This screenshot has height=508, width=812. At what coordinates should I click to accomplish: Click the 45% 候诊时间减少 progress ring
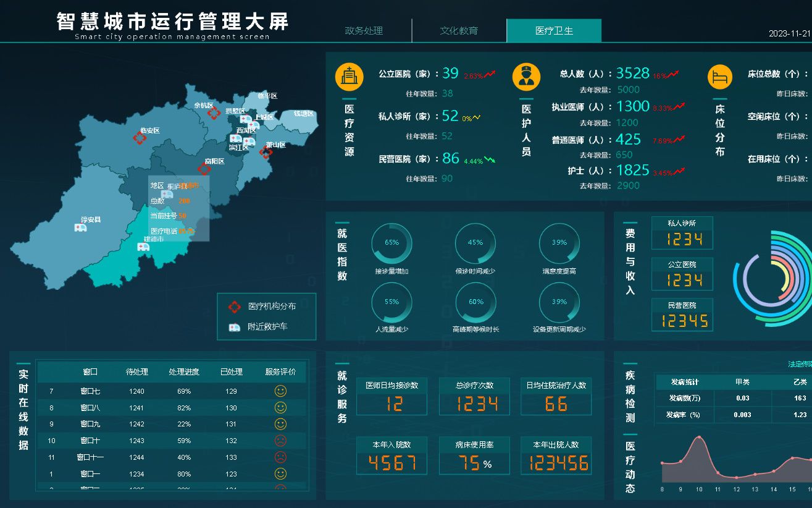475,243
